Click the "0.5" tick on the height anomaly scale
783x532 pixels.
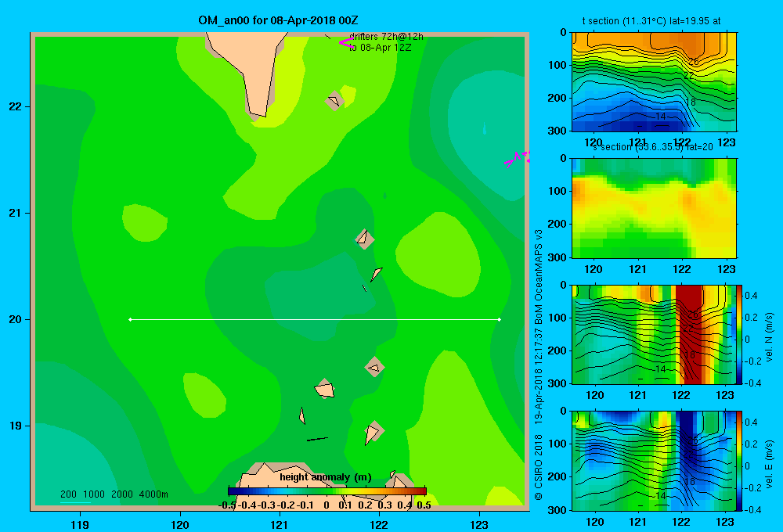424,505
